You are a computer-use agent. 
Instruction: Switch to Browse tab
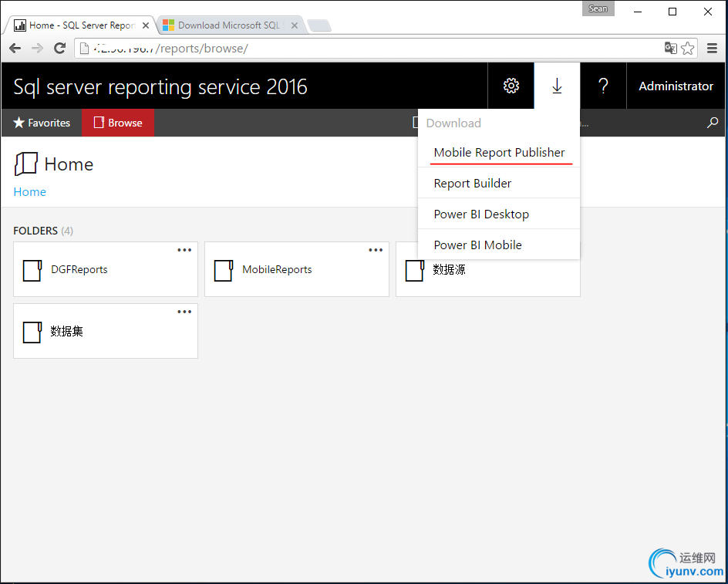(x=118, y=123)
